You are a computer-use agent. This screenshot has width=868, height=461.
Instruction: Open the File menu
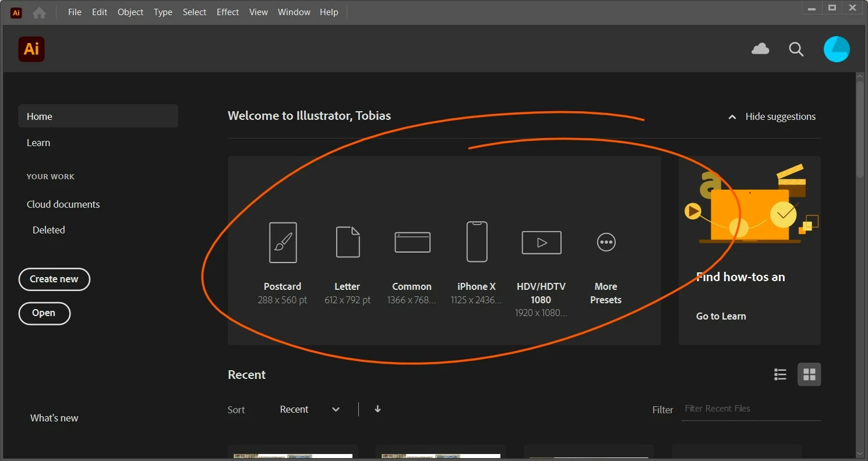click(75, 12)
